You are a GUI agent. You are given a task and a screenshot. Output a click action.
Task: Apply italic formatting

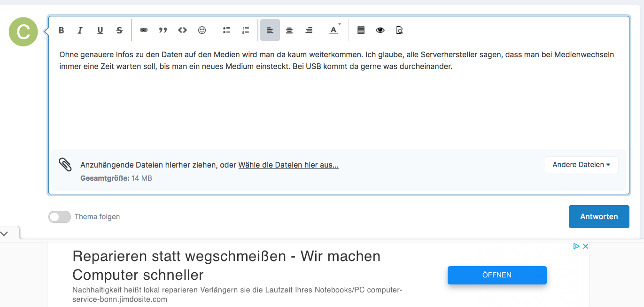click(80, 30)
